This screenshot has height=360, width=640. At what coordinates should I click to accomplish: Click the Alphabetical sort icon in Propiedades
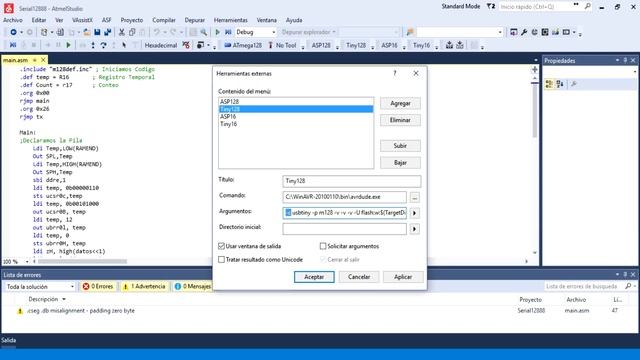click(560, 84)
